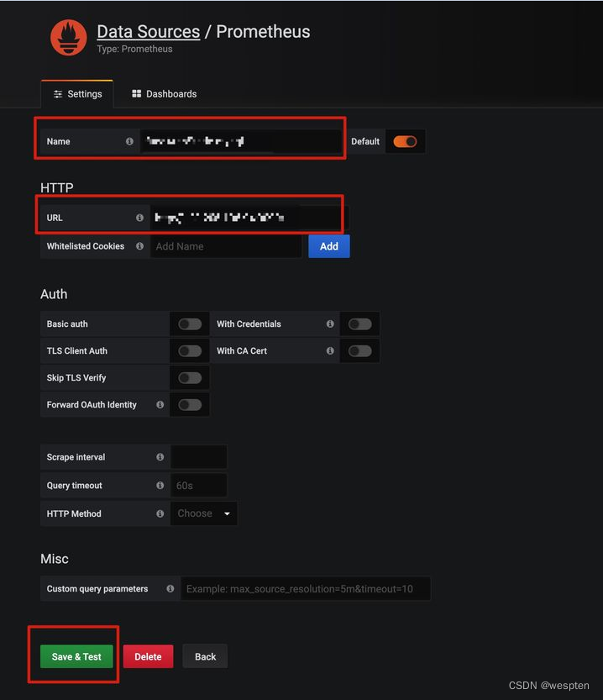Click the Query timeout info icon
This screenshot has width=603, height=700.
coord(160,485)
